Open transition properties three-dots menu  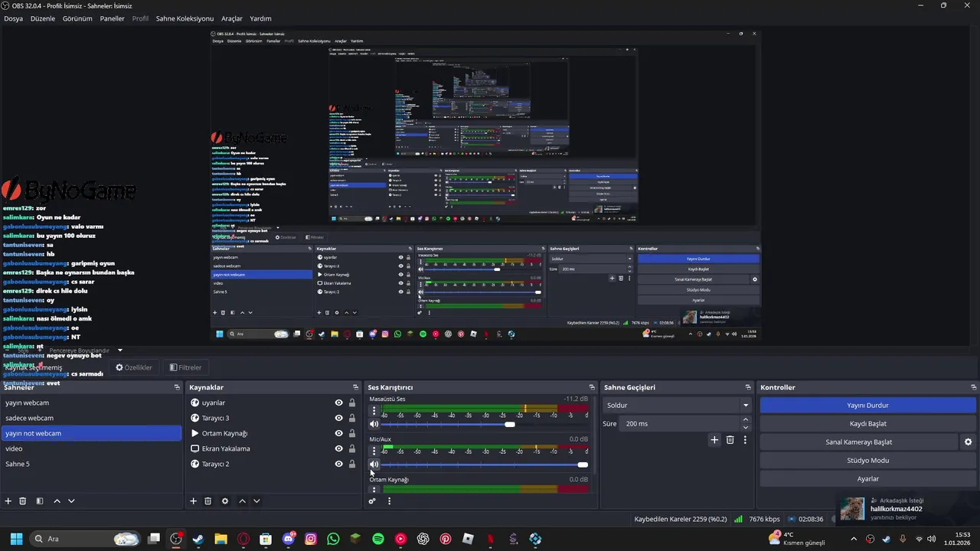point(745,440)
